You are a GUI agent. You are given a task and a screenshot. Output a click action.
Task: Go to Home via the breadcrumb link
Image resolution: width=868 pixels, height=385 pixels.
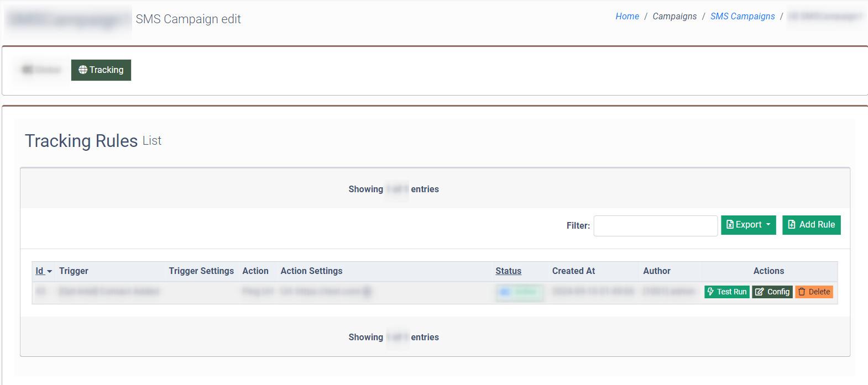coord(627,17)
